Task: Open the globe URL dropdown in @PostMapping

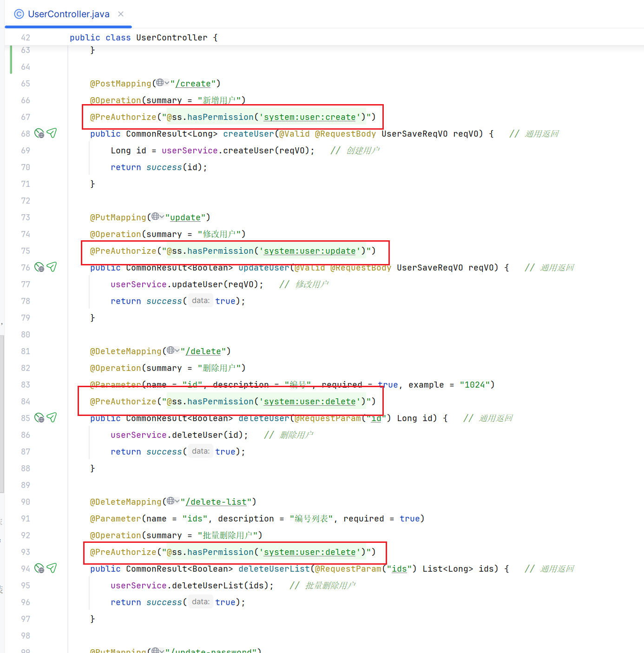Action: coord(163,83)
